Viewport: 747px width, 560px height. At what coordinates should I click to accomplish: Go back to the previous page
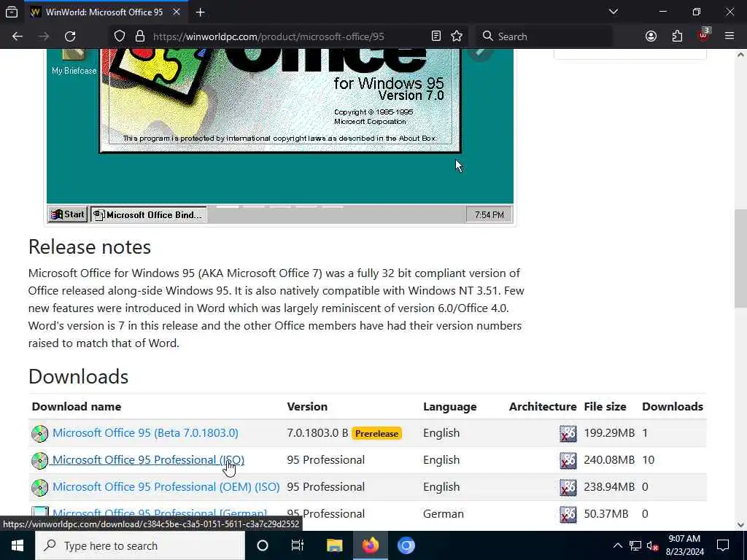coord(18,36)
